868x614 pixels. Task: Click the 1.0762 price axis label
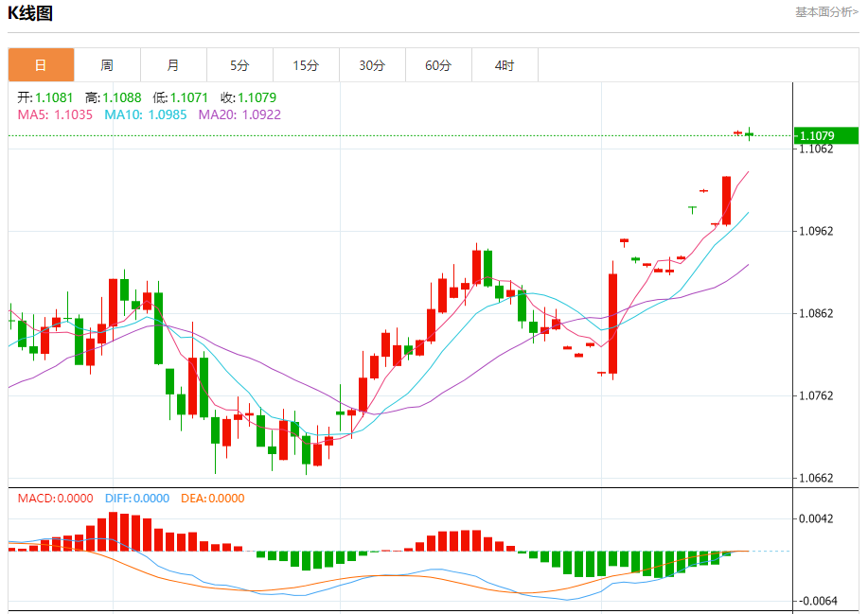click(816, 396)
